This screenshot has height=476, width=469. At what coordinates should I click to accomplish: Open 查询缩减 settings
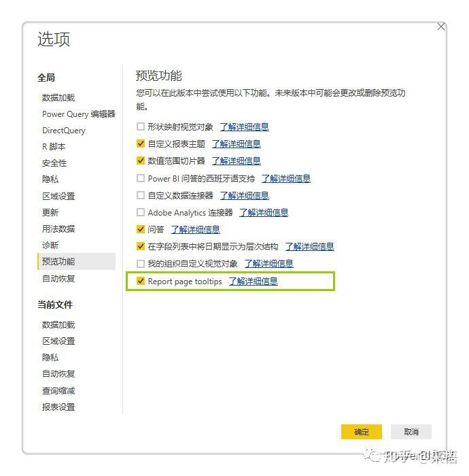pyautogui.click(x=58, y=390)
